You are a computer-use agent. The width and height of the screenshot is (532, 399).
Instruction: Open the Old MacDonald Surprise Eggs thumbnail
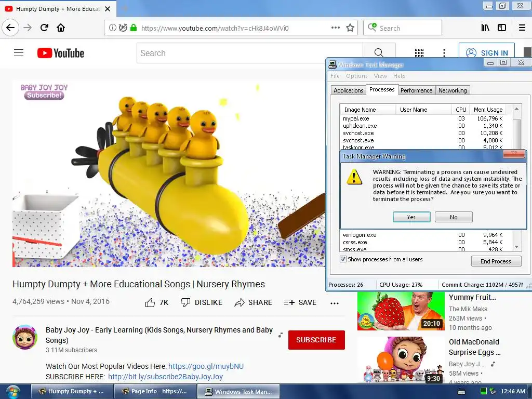401,361
